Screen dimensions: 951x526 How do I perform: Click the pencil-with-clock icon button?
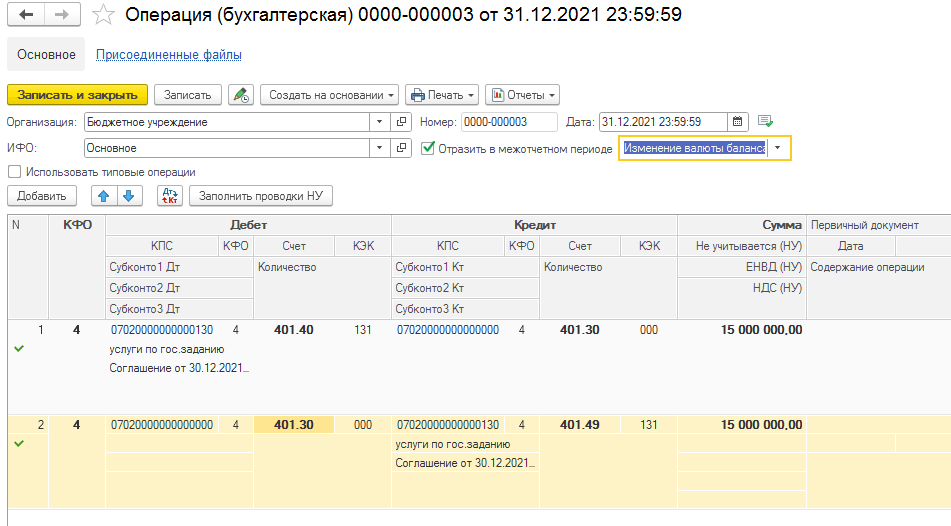(x=240, y=95)
